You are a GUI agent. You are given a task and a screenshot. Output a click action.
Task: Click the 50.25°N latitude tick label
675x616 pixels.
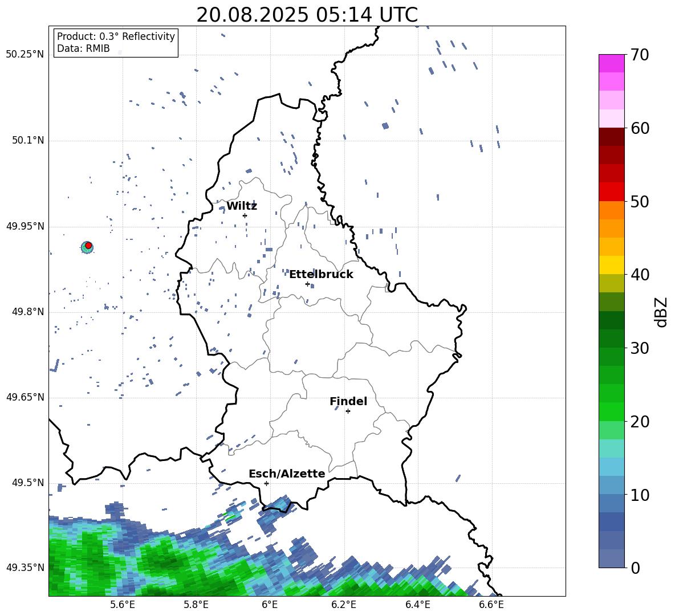pyautogui.click(x=25, y=55)
